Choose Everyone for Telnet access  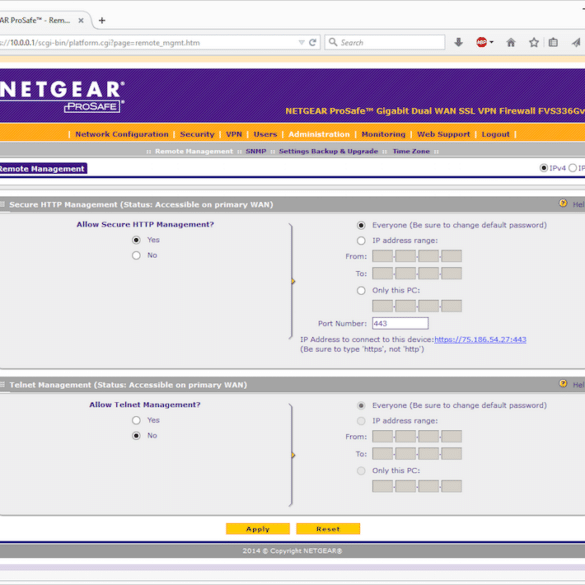point(361,406)
